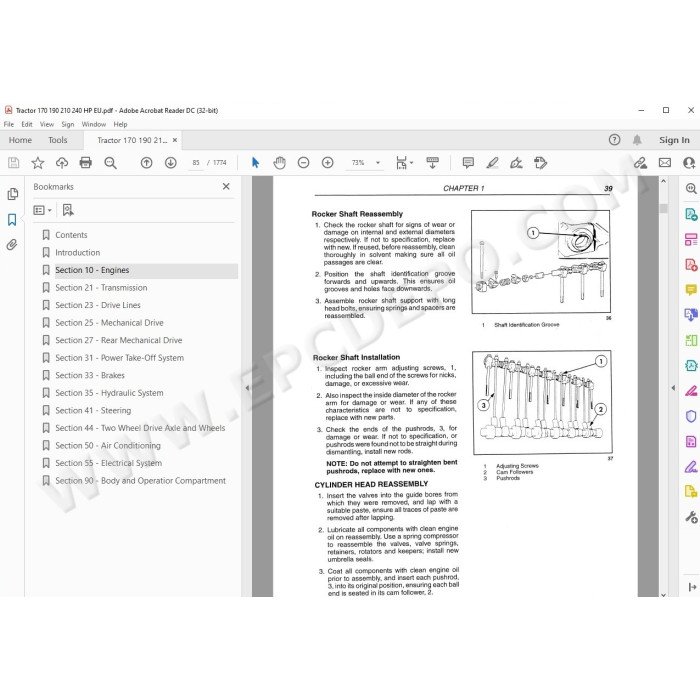Print the document with the printer icon
This screenshot has width=700, height=700.
pyautogui.click(x=86, y=163)
